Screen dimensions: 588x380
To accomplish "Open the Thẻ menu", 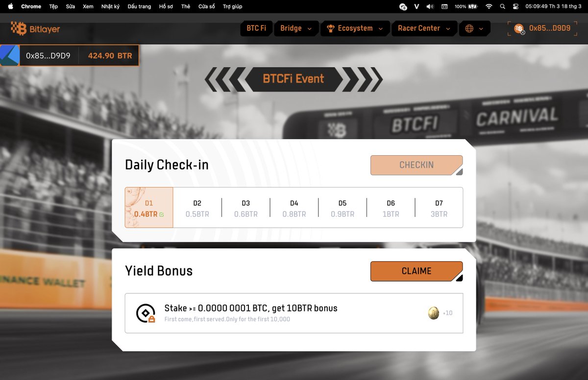I will pyautogui.click(x=186, y=6).
